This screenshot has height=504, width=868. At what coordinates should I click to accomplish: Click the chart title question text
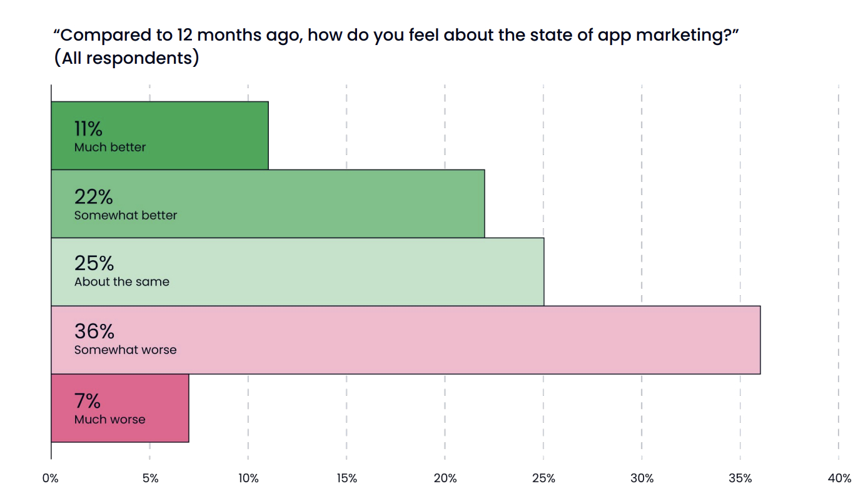(x=397, y=35)
